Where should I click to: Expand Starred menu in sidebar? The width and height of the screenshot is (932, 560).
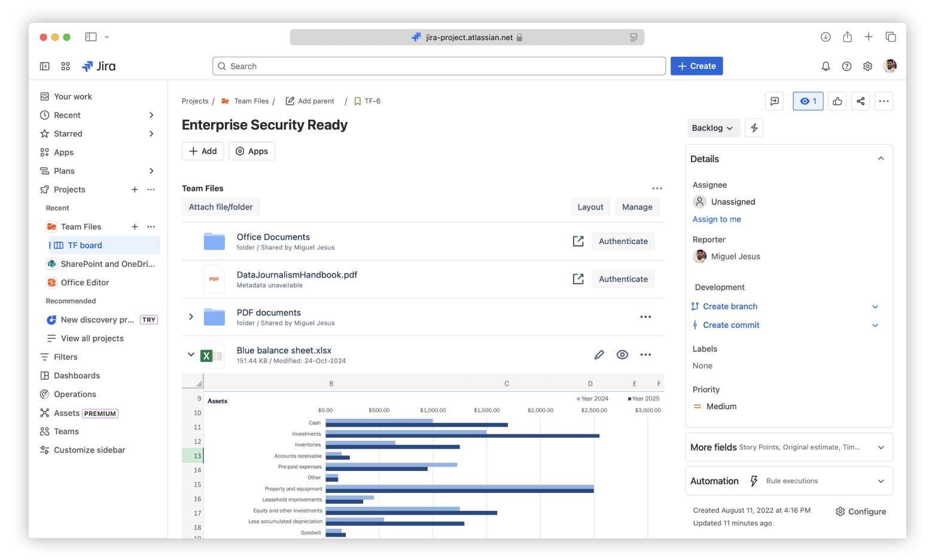pos(151,134)
